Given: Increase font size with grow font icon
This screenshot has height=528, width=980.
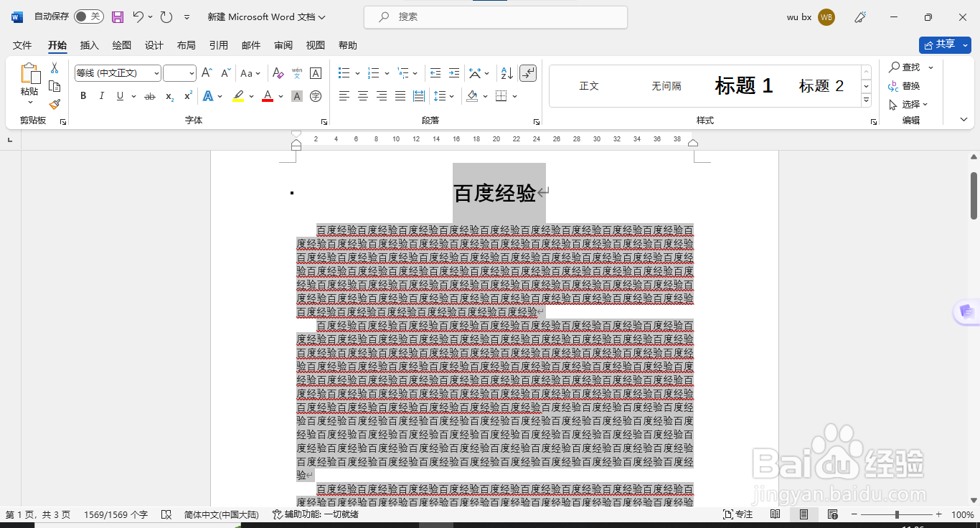Looking at the screenshot, I should 207,73.
